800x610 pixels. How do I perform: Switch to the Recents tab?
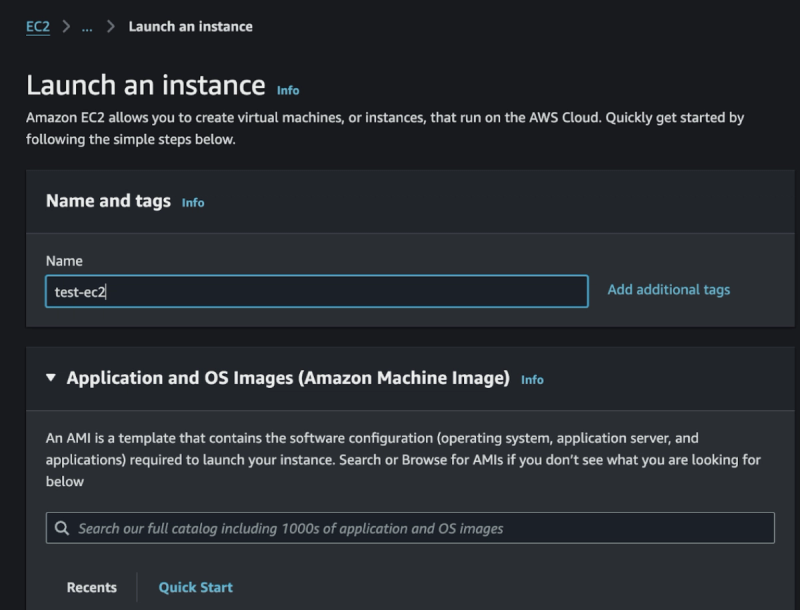(x=92, y=588)
